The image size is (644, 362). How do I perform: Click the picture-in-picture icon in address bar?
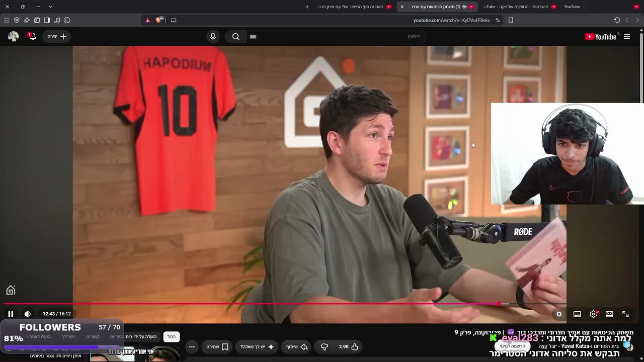(174, 20)
